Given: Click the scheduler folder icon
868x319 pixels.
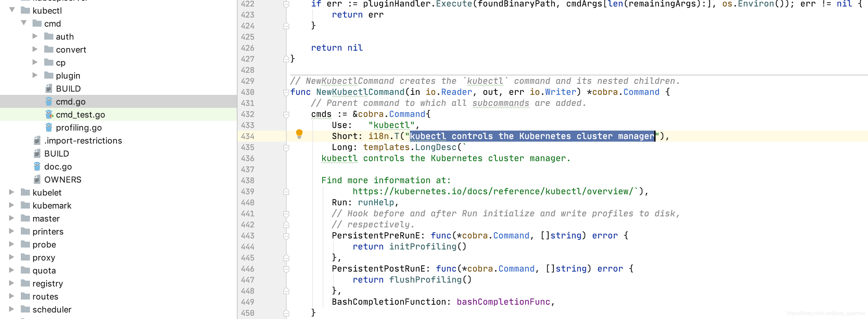Looking at the screenshot, I should pos(25,309).
